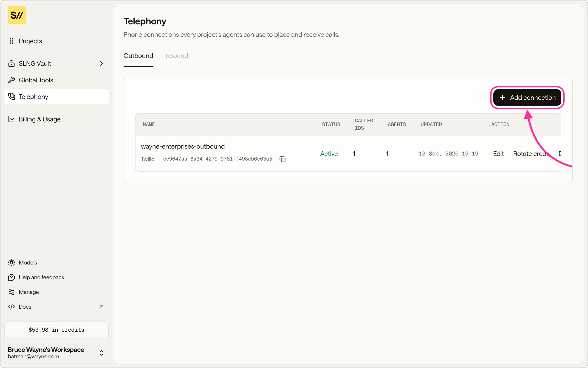Click the $53.98 in credits box
The width and height of the screenshot is (588, 368).
coord(56,330)
